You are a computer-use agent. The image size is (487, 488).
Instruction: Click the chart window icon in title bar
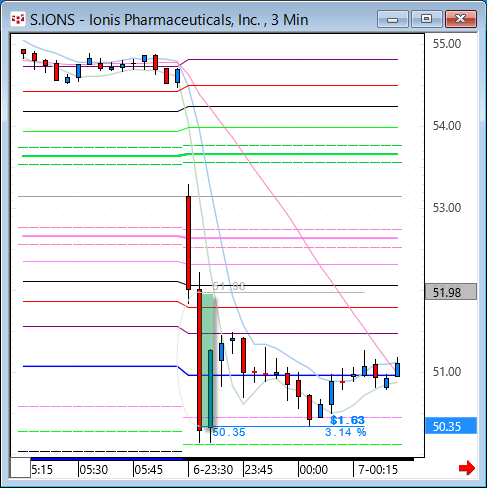[18, 20]
